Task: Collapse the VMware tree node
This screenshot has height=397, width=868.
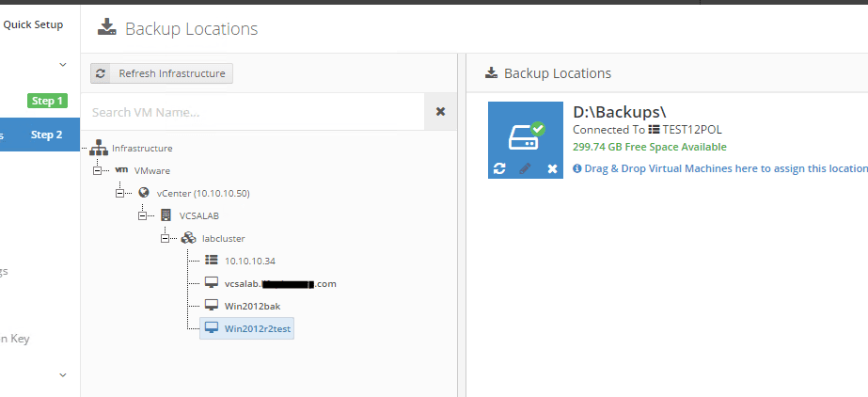Action: pyautogui.click(x=97, y=170)
